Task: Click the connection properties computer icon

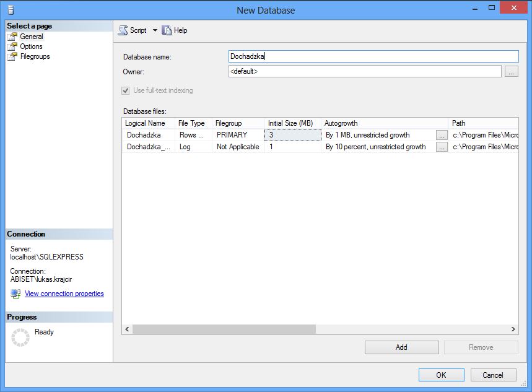Action: [x=15, y=294]
